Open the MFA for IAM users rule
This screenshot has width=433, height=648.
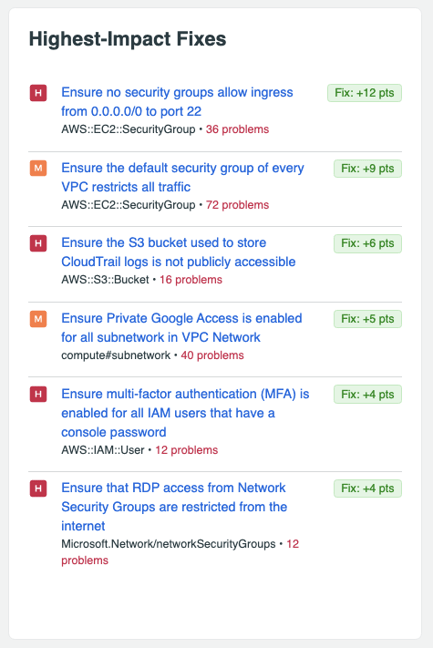[185, 413]
